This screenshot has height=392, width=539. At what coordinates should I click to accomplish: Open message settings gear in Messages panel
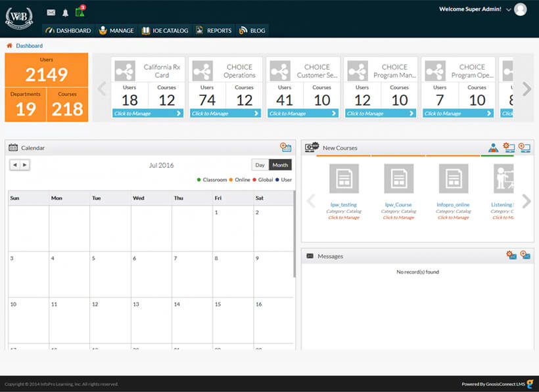pyautogui.click(x=511, y=255)
